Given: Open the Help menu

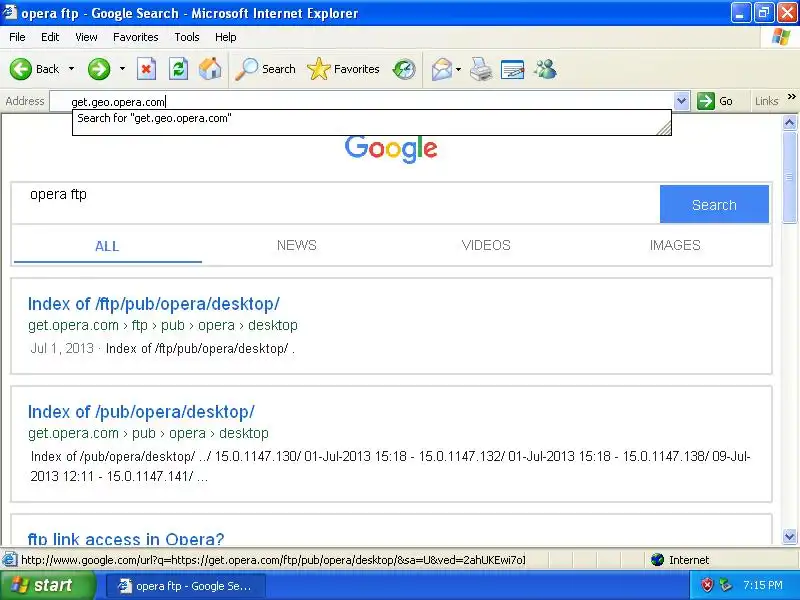Looking at the screenshot, I should click(226, 37).
